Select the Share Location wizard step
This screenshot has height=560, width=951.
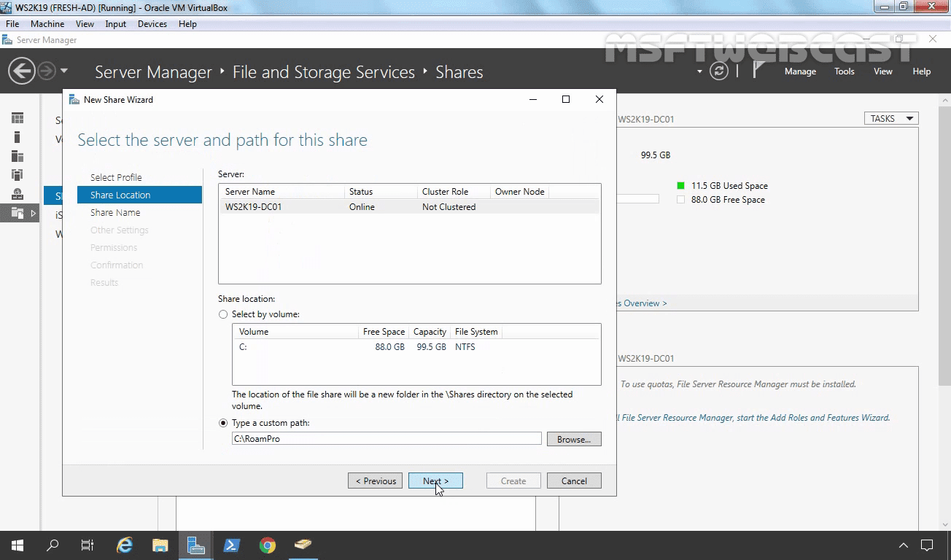pos(139,195)
